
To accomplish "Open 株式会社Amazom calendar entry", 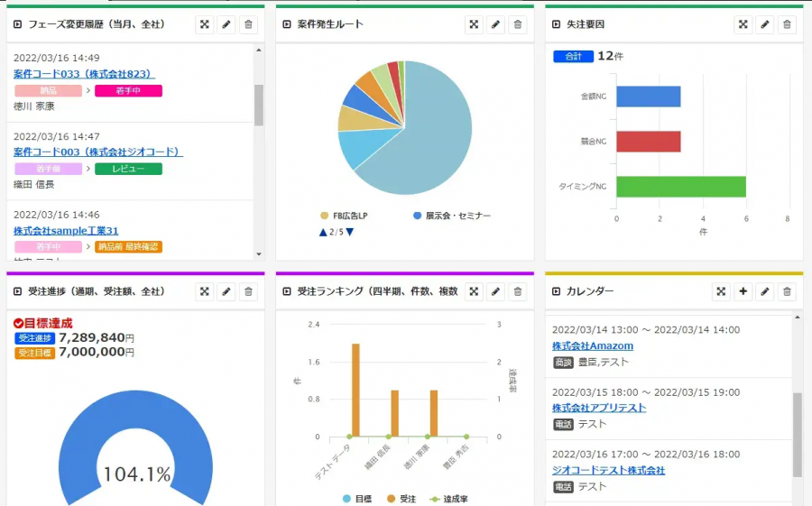I will [x=593, y=346].
